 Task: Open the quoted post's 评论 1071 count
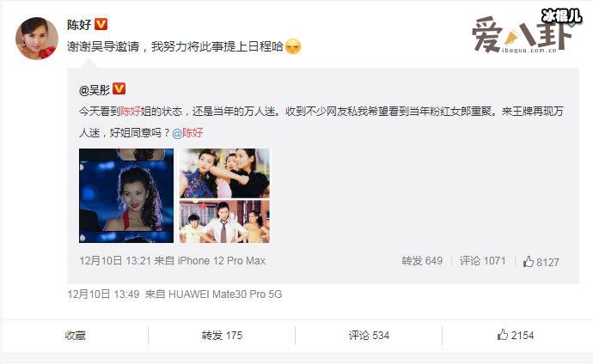pyautogui.click(x=483, y=261)
